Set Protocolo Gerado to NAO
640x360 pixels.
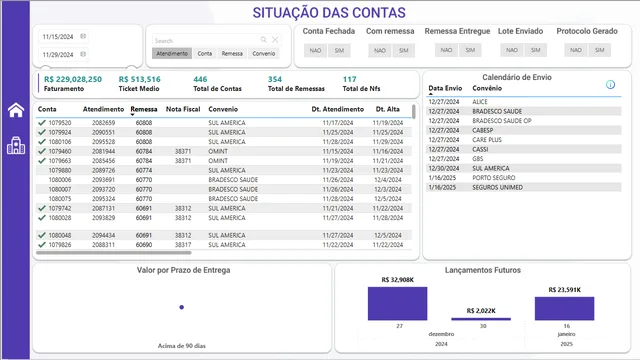click(576, 50)
